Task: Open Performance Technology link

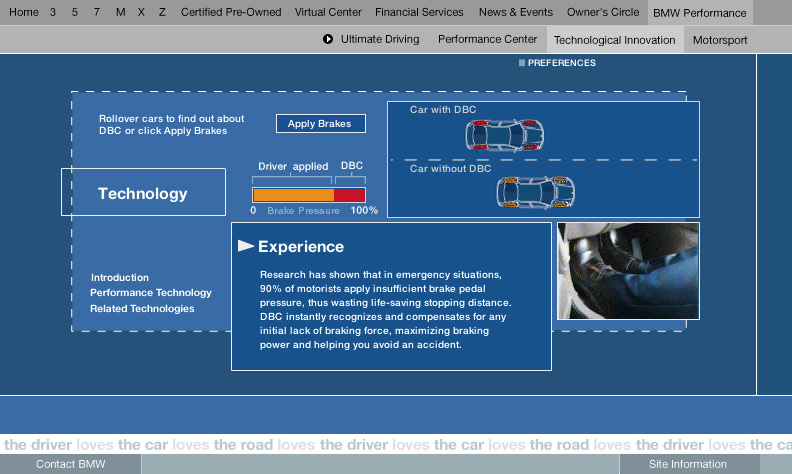Action: pos(151,293)
